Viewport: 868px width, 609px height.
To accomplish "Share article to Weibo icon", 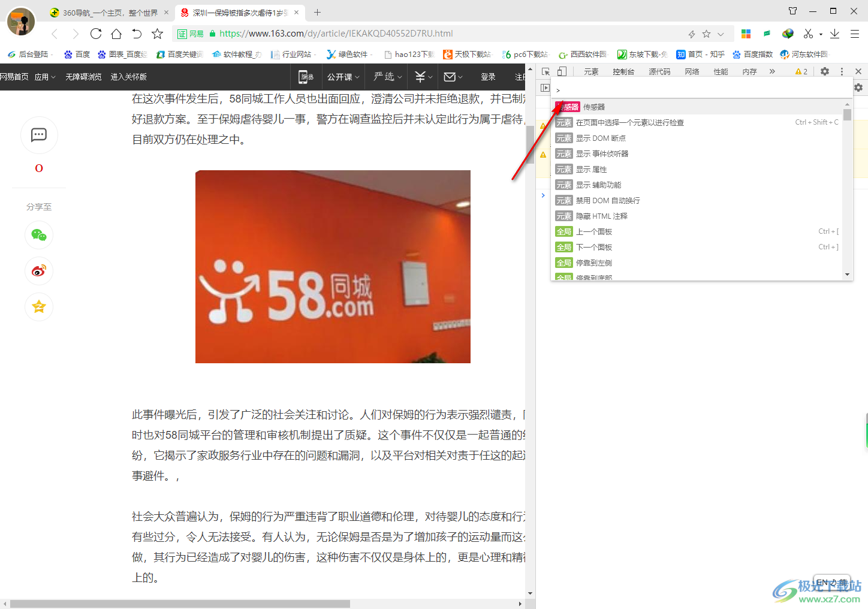I will tap(39, 271).
